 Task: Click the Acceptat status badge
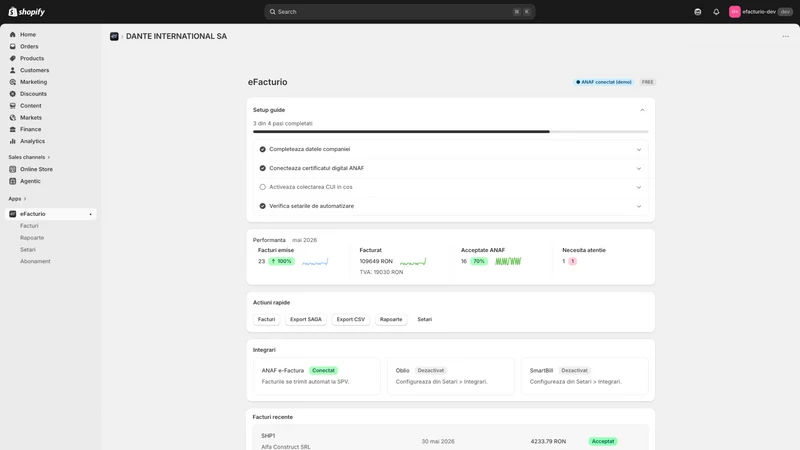coord(603,441)
